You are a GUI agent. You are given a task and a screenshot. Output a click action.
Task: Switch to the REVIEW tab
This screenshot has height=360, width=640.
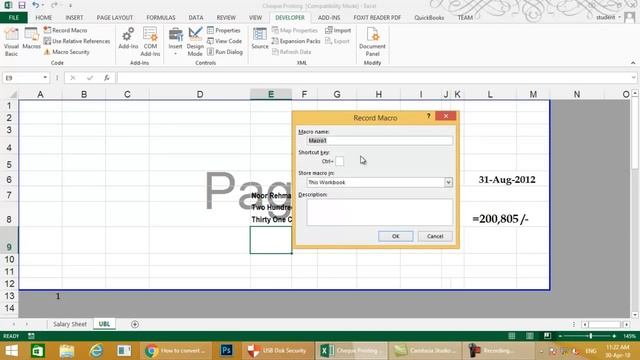click(226, 18)
